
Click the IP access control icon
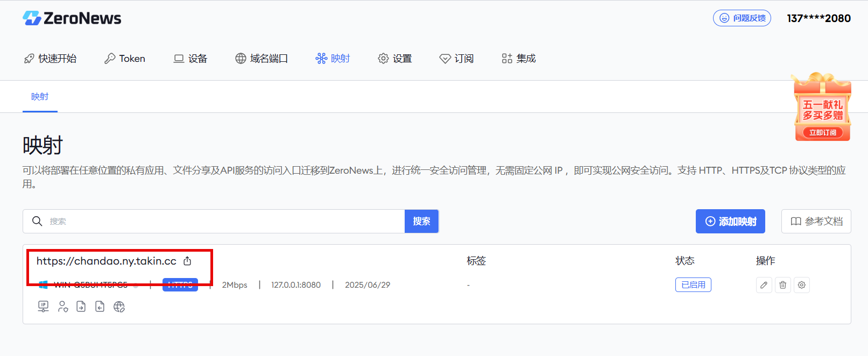(44, 307)
